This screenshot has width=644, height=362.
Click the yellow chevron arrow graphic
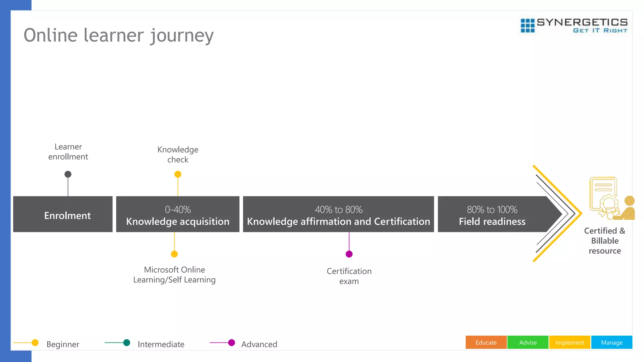click(557, 213)
